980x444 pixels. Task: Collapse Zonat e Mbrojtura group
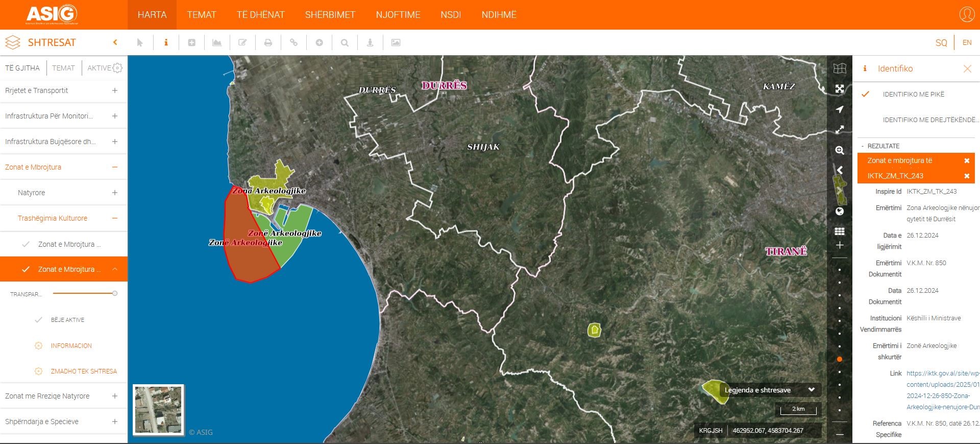click(115, 167)
